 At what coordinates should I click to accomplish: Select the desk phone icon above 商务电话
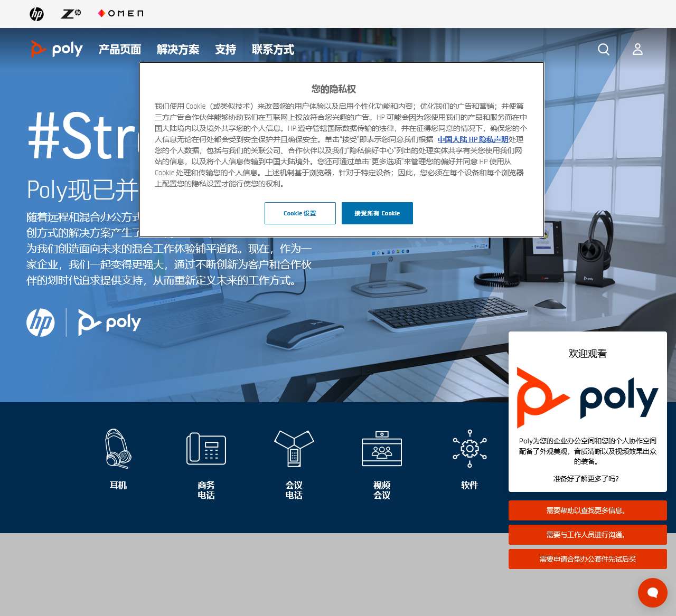click(206, 449)
